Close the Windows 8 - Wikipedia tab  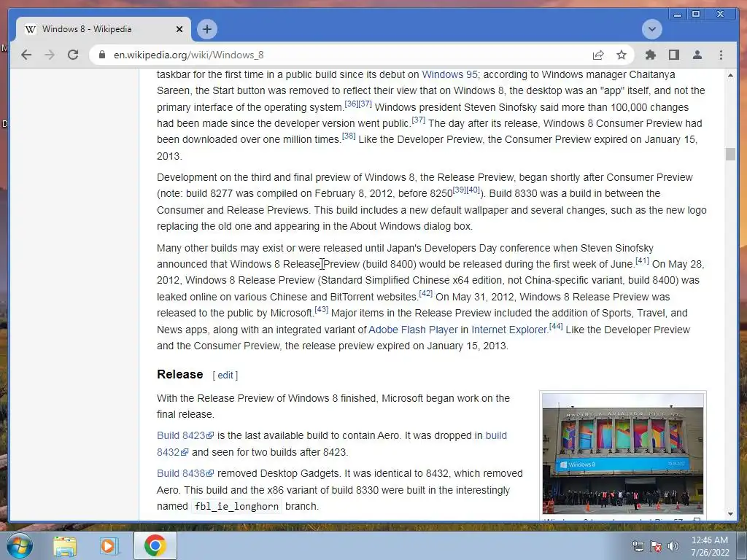[179, 29]
